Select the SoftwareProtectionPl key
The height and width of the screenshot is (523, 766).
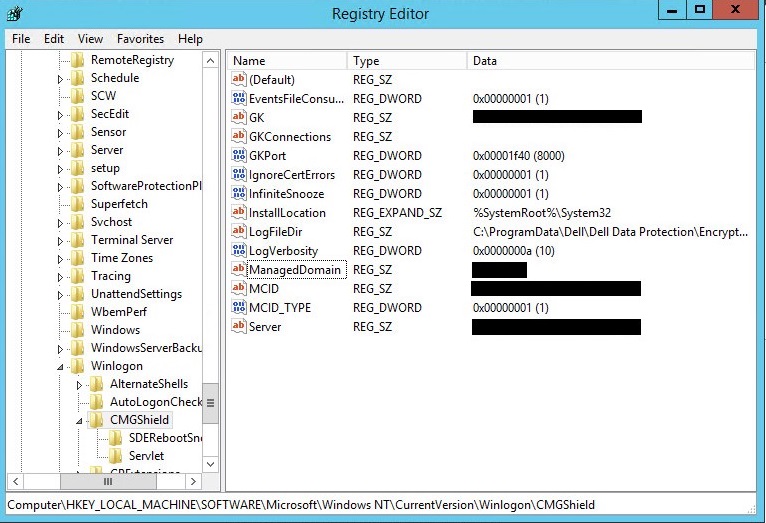pos(146,186)
